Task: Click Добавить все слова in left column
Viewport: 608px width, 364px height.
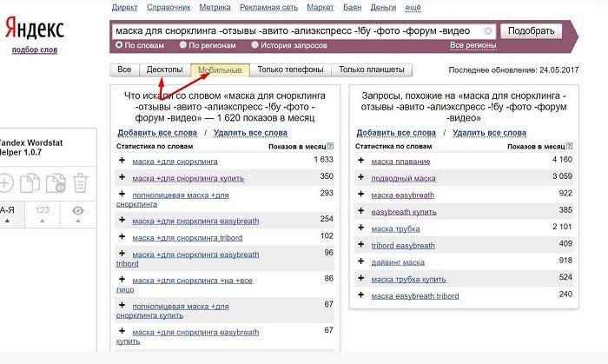Action: 157,133
